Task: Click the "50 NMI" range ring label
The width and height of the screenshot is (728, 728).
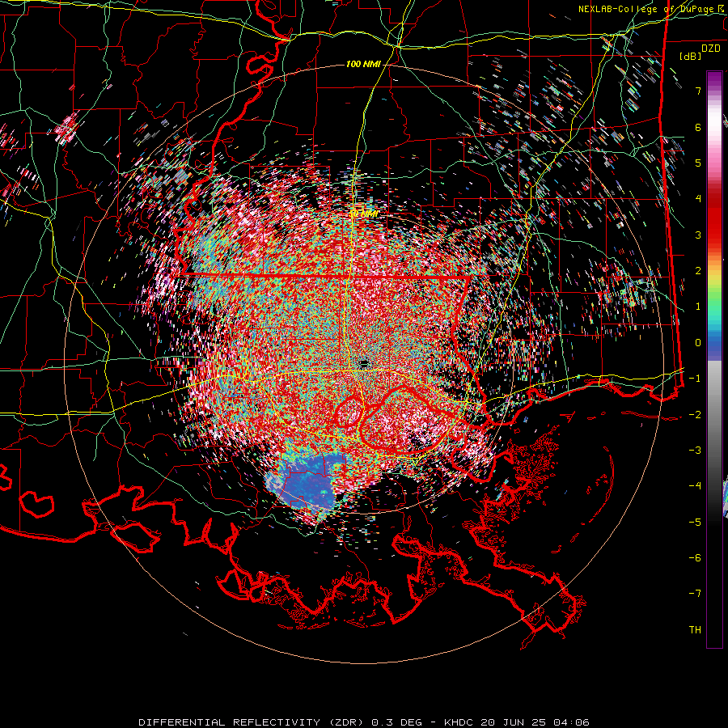Action: pos(363,214)
